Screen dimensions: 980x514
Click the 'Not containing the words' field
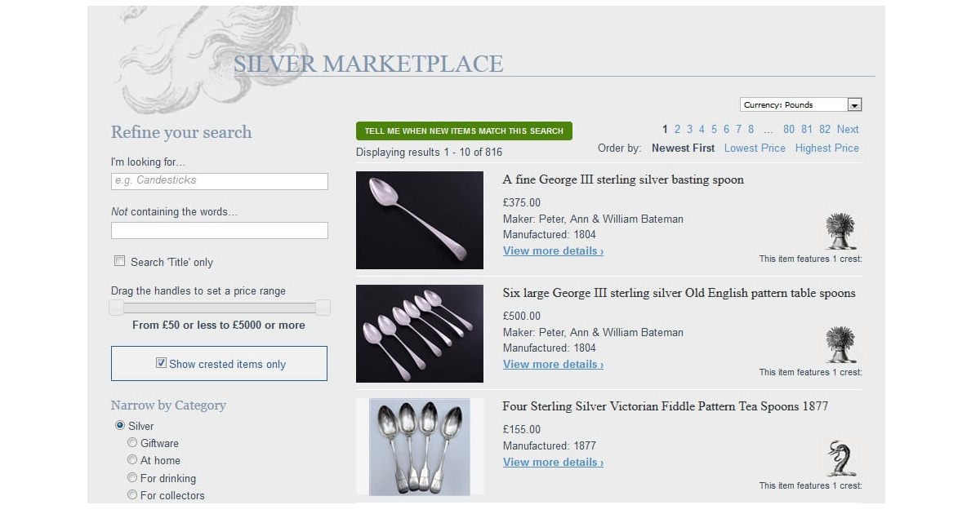click(220, 231)
